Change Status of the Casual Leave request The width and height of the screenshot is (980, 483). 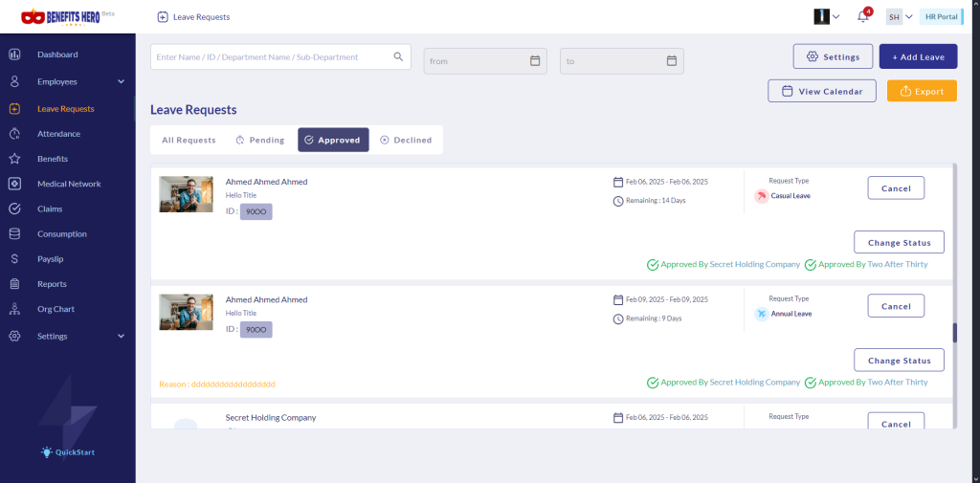899,242
